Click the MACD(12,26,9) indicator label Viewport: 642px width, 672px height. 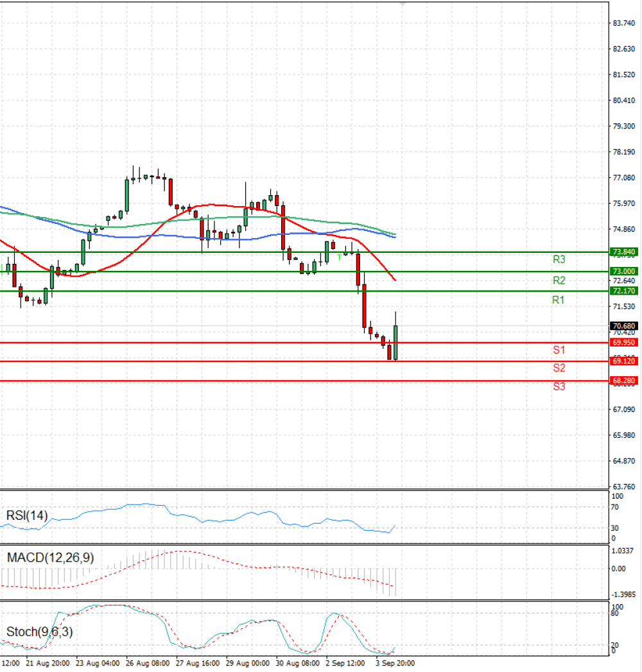point(50,558)
